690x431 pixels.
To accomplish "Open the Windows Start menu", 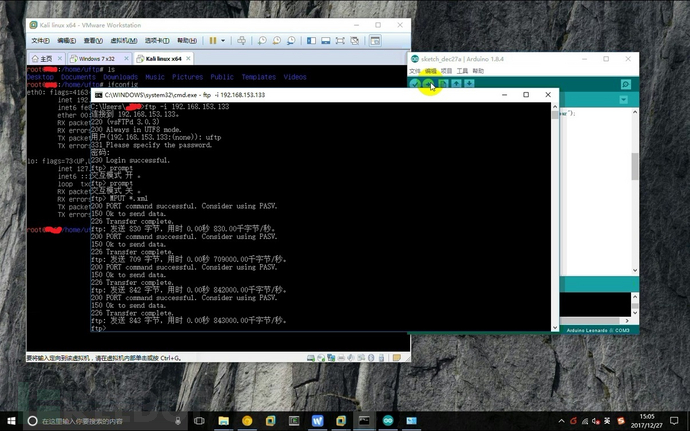I will click(11, 421).
